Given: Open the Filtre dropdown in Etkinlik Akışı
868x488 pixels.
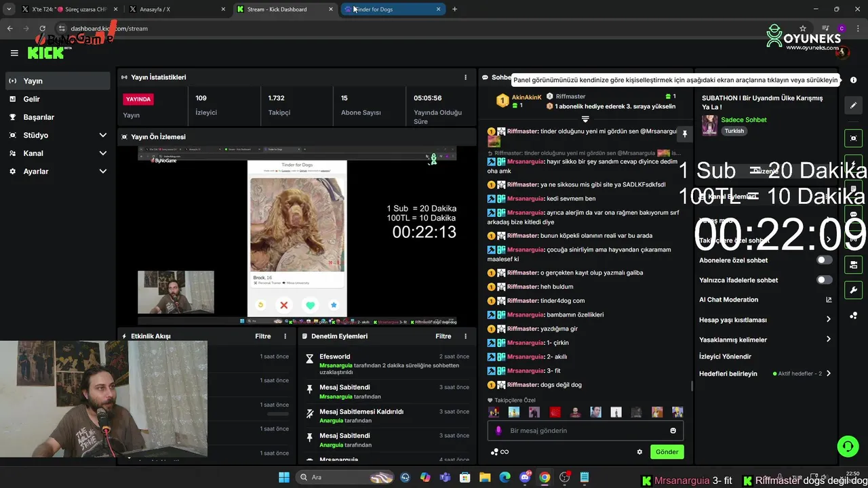Looking at the screenshot, I should click(x=263, y=336).
